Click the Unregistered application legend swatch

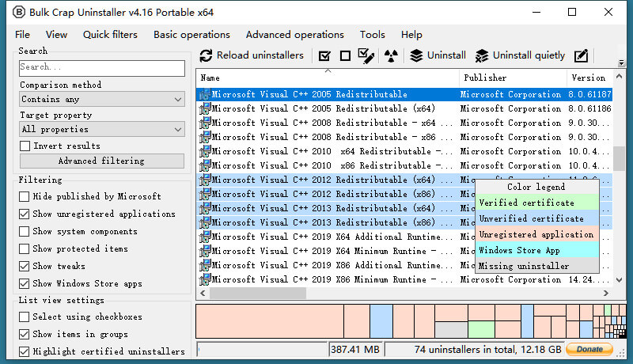coord(537,234)
